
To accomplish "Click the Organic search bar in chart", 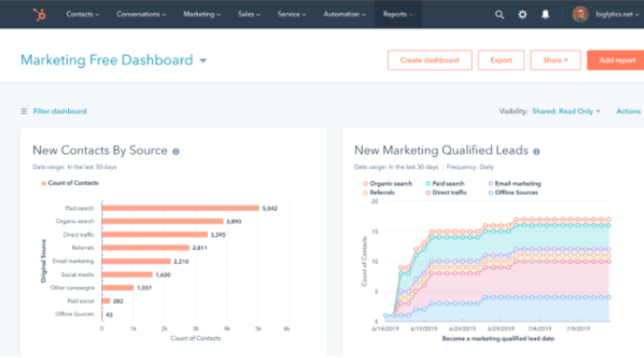I will (163, 221).
